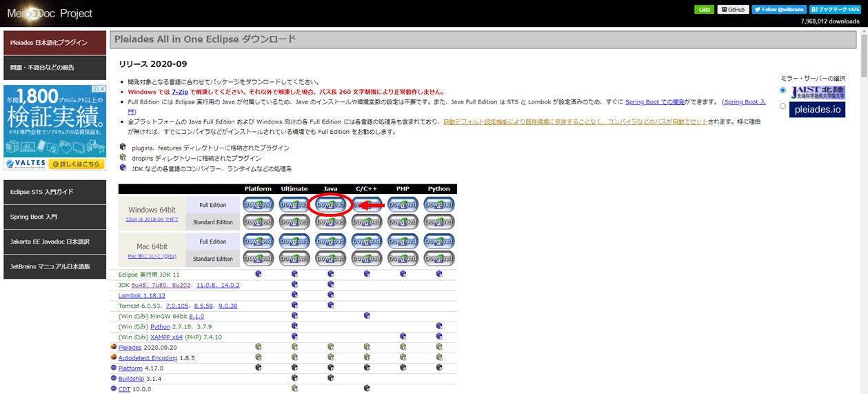
Task: Download Windows Standard Edition PHP package
Action: (403, 221)
